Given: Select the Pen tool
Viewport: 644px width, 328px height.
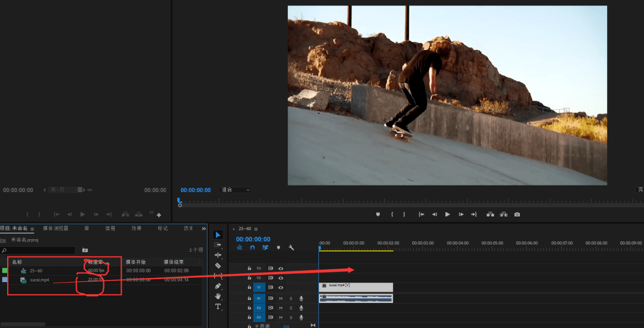Looking at the screenshot, I should [218, 286].
